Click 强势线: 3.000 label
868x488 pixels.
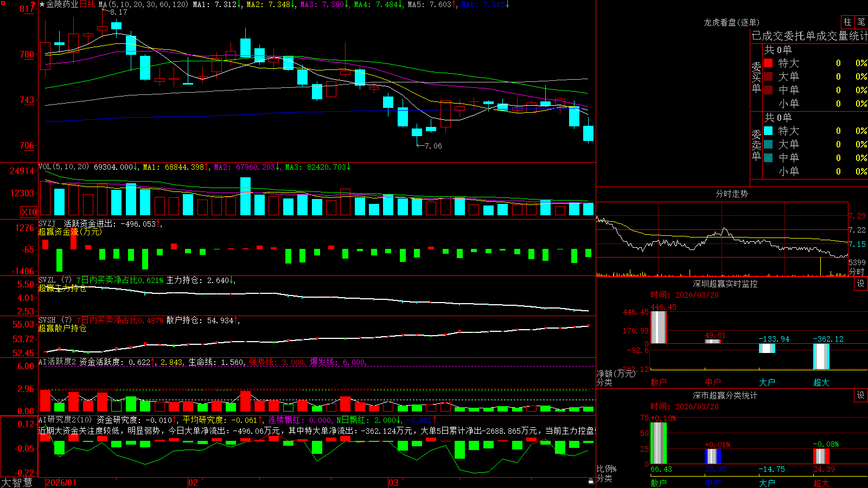click(277, 362)
